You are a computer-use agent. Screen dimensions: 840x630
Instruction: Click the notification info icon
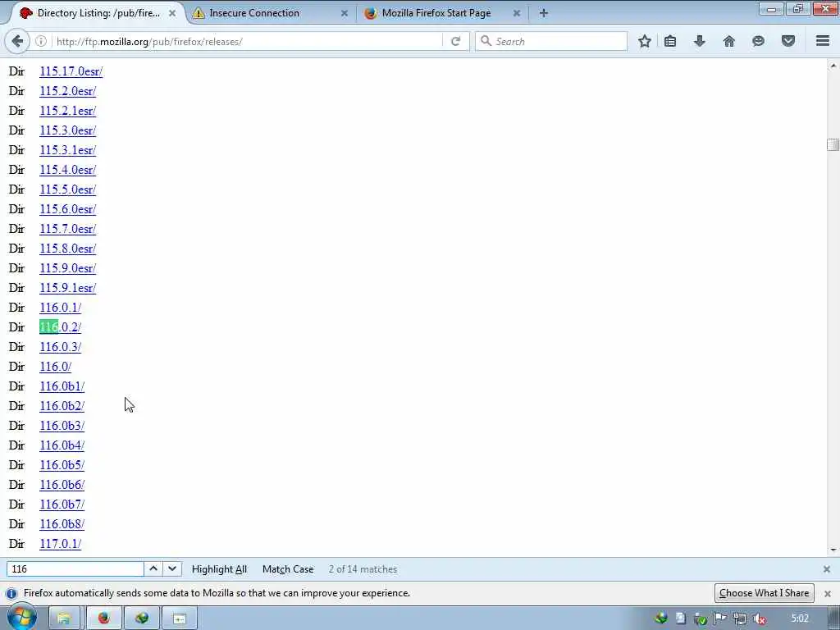tap(11, 594)
